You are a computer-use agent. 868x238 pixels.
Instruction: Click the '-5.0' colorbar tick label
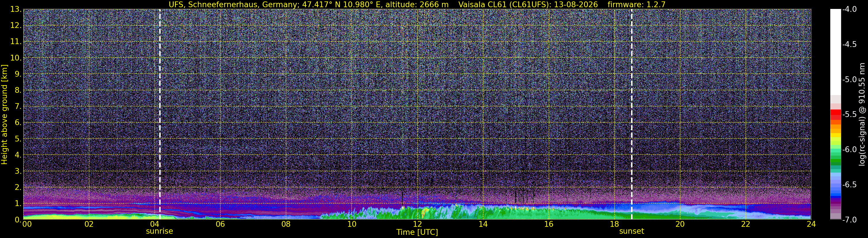tap(850, 80)
